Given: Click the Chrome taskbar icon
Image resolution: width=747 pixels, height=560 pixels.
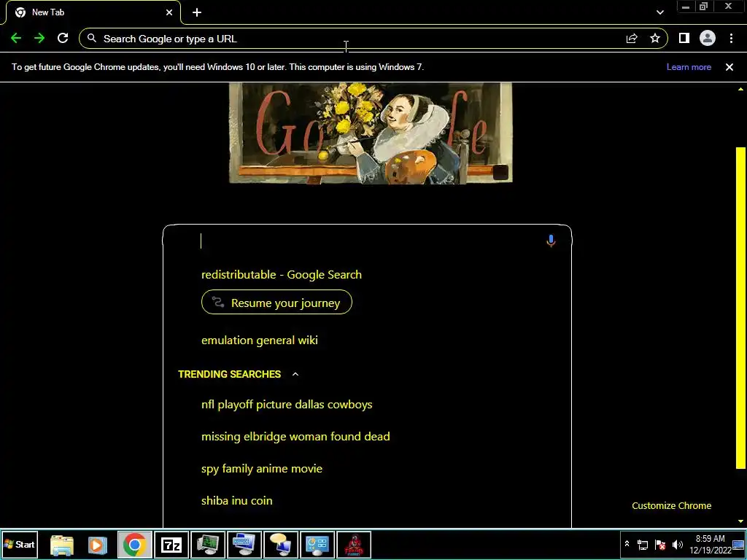Looking at the screenshot, I should pos(135,545).
